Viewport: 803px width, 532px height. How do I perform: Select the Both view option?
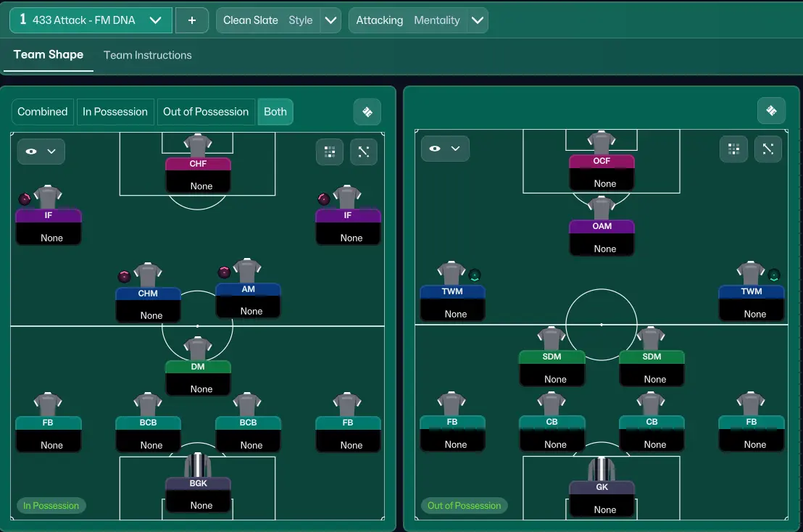pyautogui.click(x=275, y=112)
